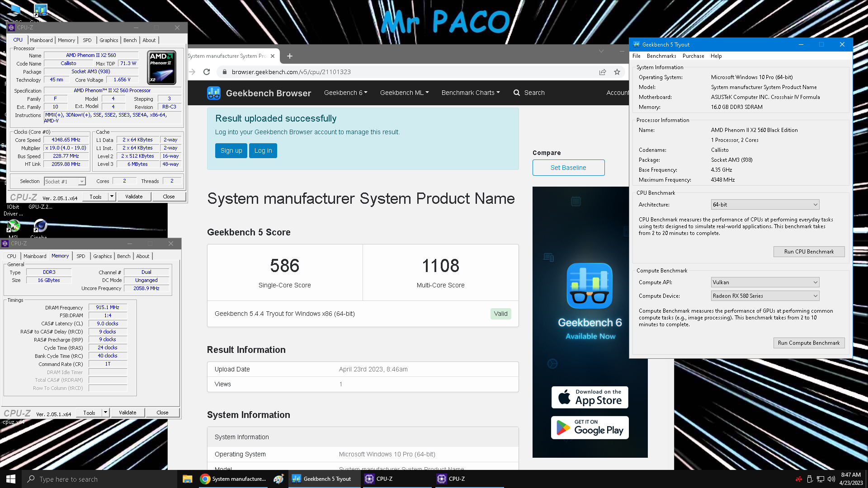Open the Purchase menu in Geekbench 5

pyautogui.click(x=693, y=56)
